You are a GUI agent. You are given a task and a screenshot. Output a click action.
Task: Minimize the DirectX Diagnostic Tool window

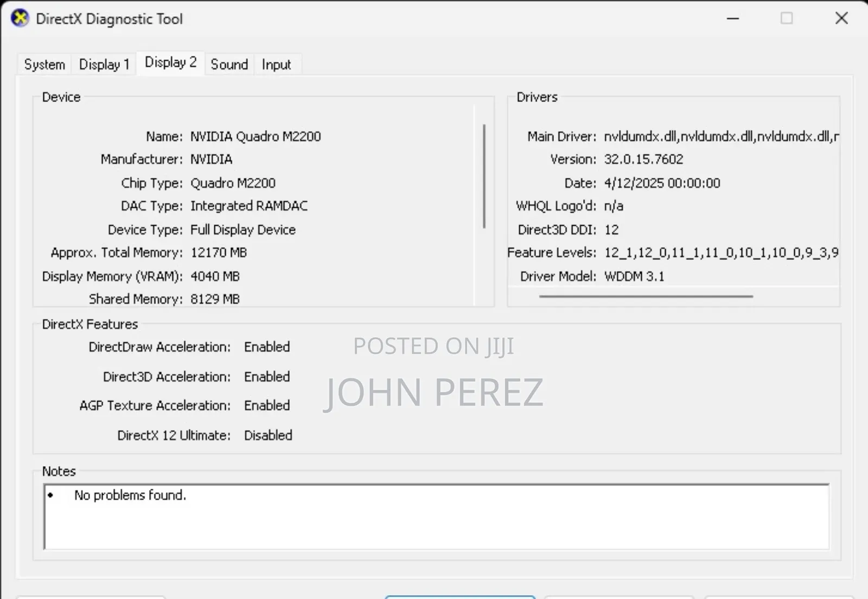733,18
